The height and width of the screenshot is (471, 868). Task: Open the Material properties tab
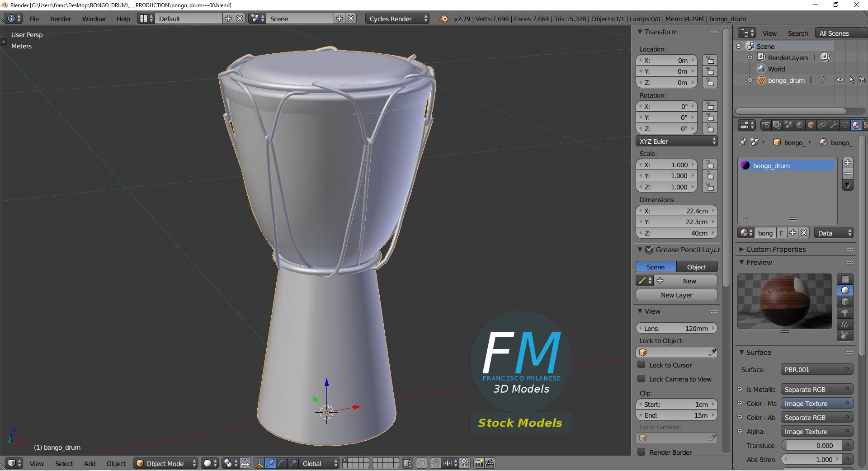[x=856, y=125]
